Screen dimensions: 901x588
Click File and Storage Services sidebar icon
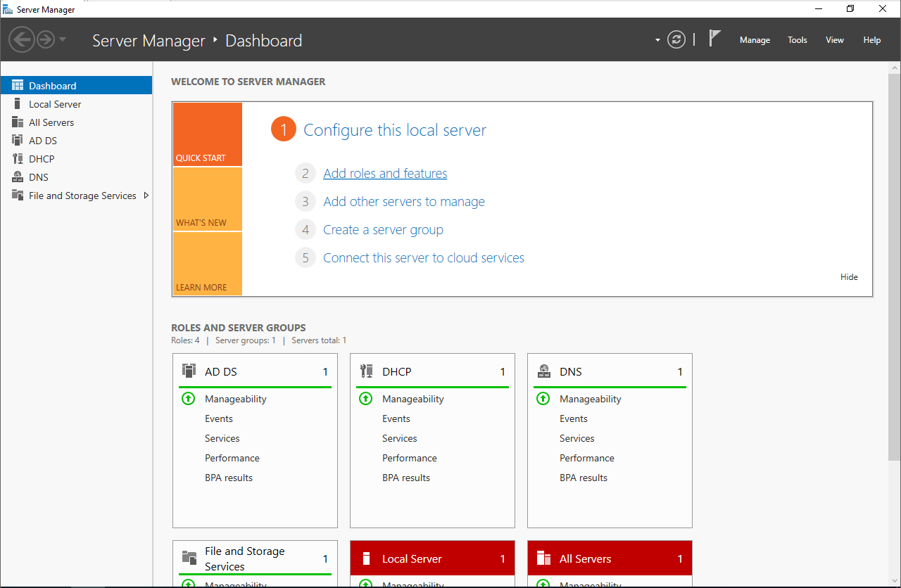18,195
